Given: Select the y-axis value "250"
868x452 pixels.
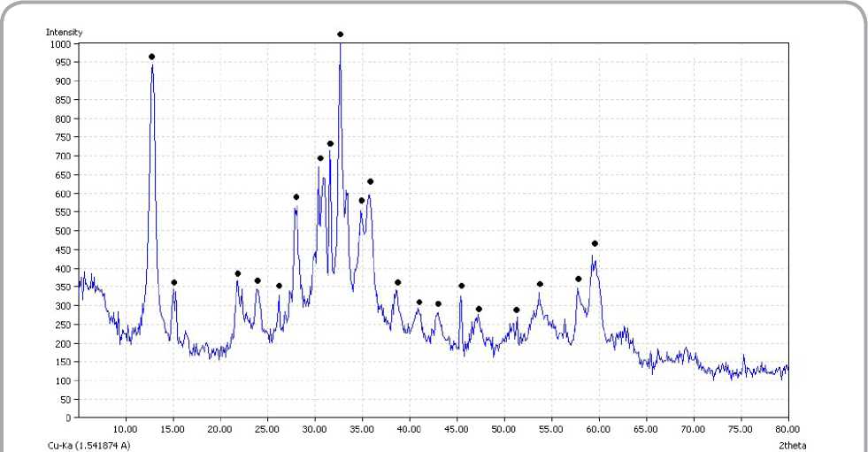Looking at the screenshot, I should [63, 325].
